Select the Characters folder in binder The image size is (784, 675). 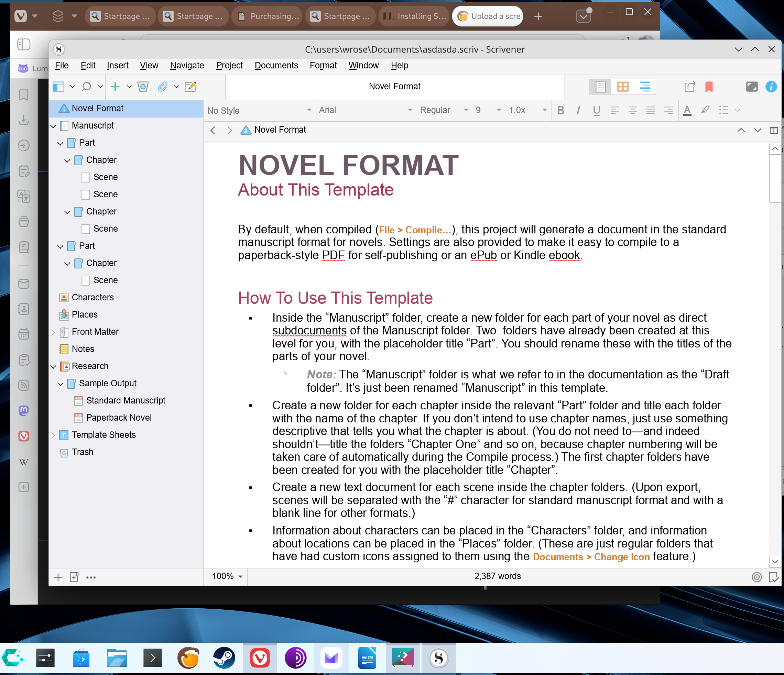point(93,298)
